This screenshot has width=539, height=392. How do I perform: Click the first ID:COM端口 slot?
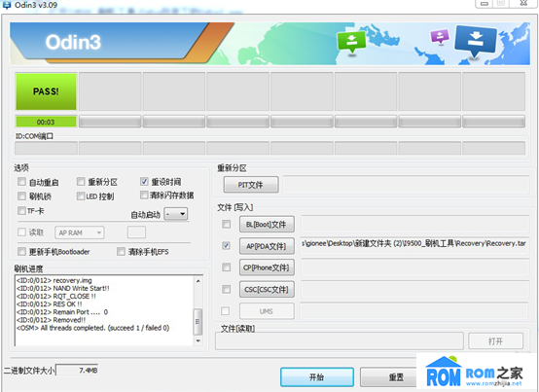46,148
